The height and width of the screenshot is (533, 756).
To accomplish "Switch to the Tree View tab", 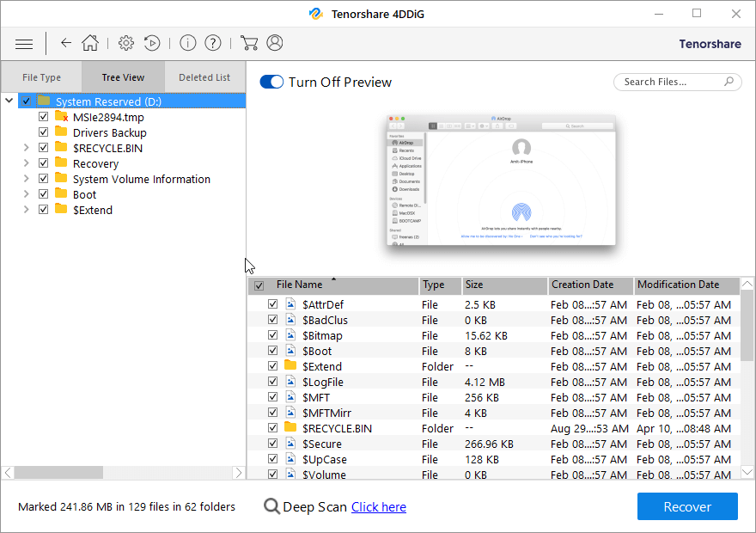I will [123, 77].
